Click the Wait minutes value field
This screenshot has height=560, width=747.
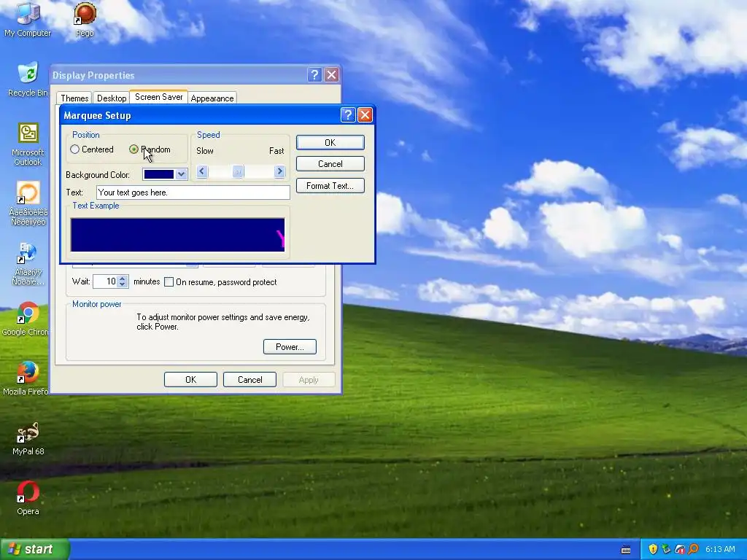click(105, 281)
